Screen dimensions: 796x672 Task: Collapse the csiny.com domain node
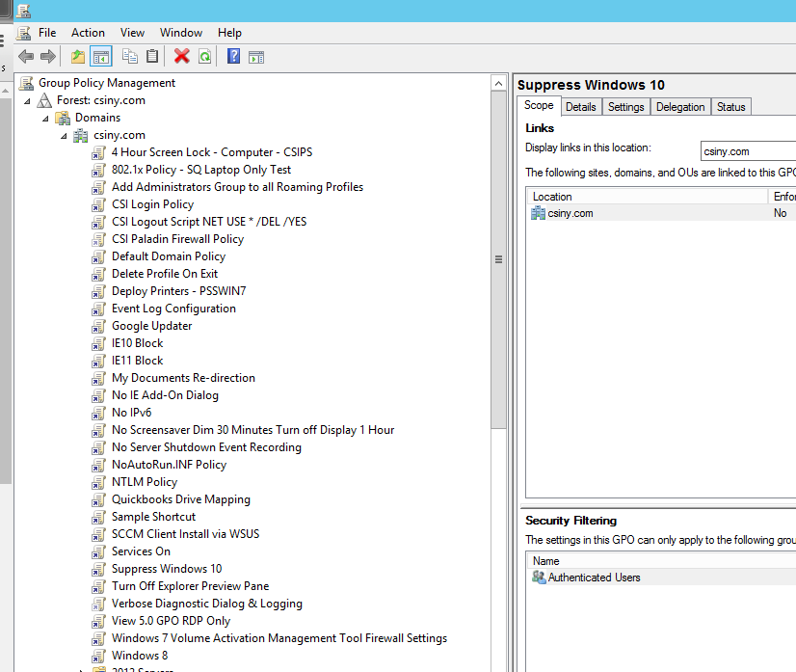(x=64, y=136)
